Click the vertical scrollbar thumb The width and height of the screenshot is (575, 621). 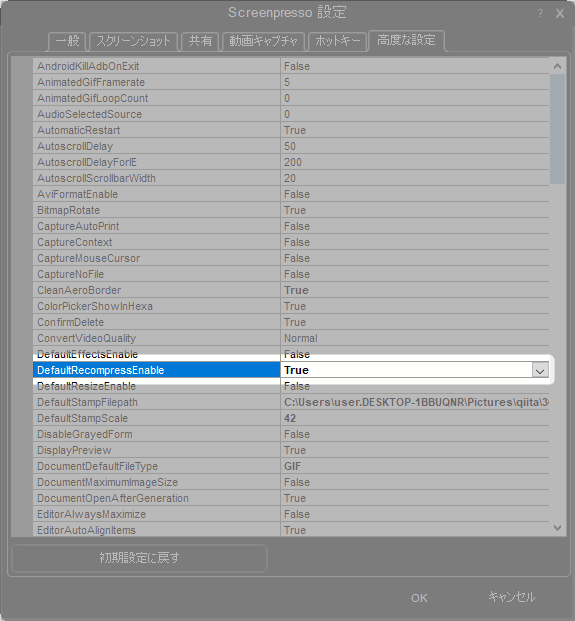tap(558, 129)
